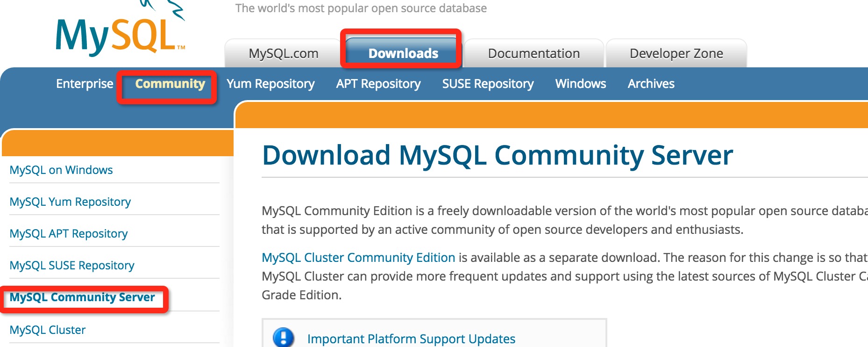This screenshot has width=868, height=347.
Task: Open APT Repository in the navigation bar
Action: [x=378, y=84]
